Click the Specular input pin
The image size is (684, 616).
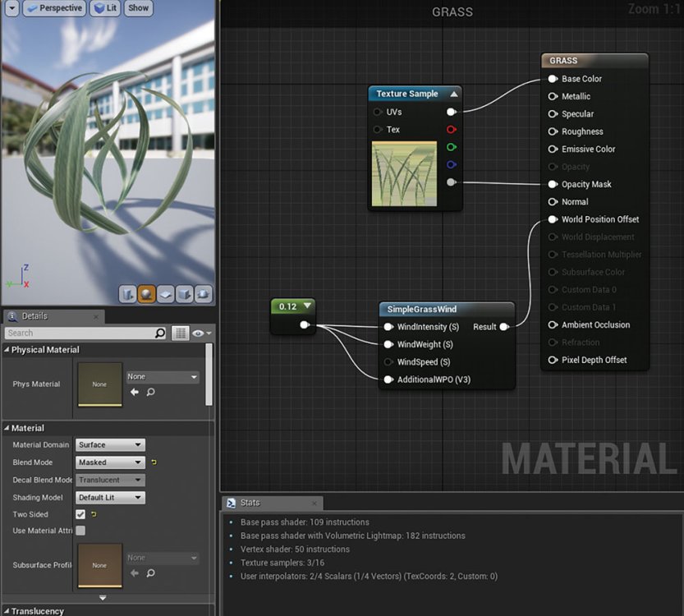(x=553, y=114)
